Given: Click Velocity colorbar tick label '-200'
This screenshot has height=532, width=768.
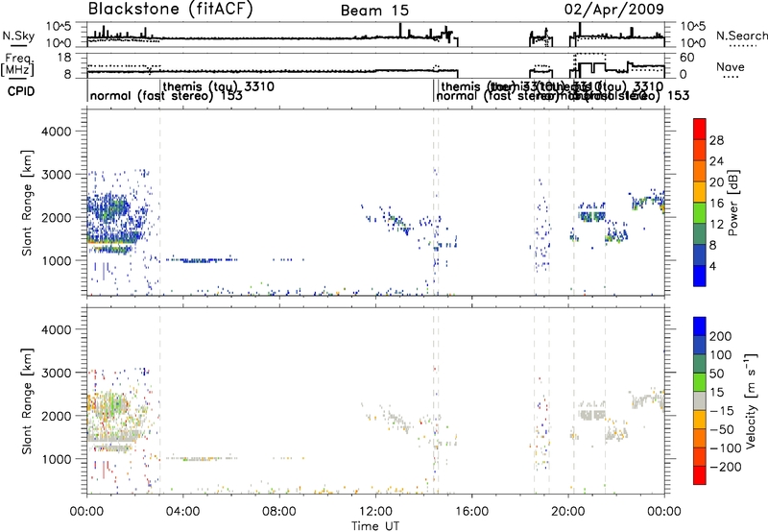Looking at the screenshot, I should tap(725, 467).
